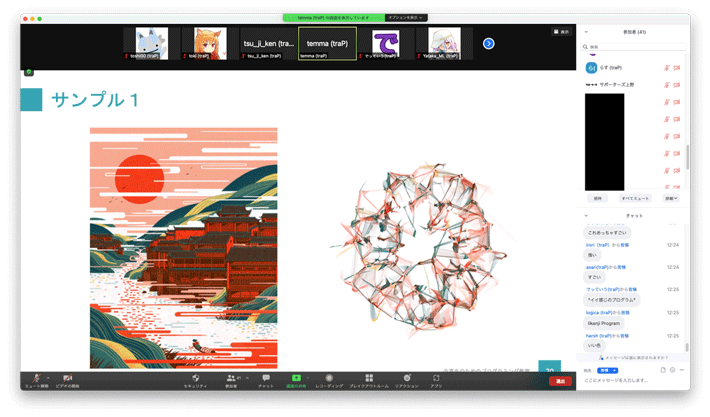Attach a file using chat file icon

coord(663,370)
